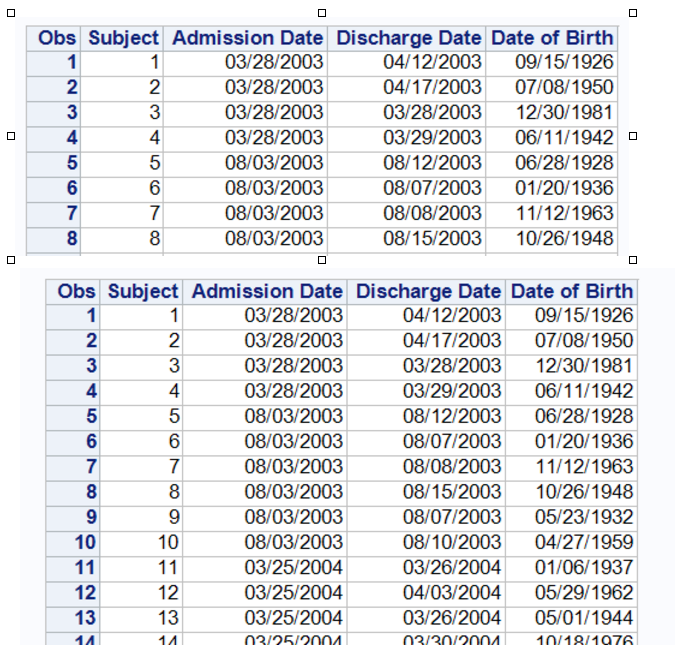Viewport: 675px width, 670px height.
Task: Select the Admission Date header in the top table
Action: click(247, 38)
